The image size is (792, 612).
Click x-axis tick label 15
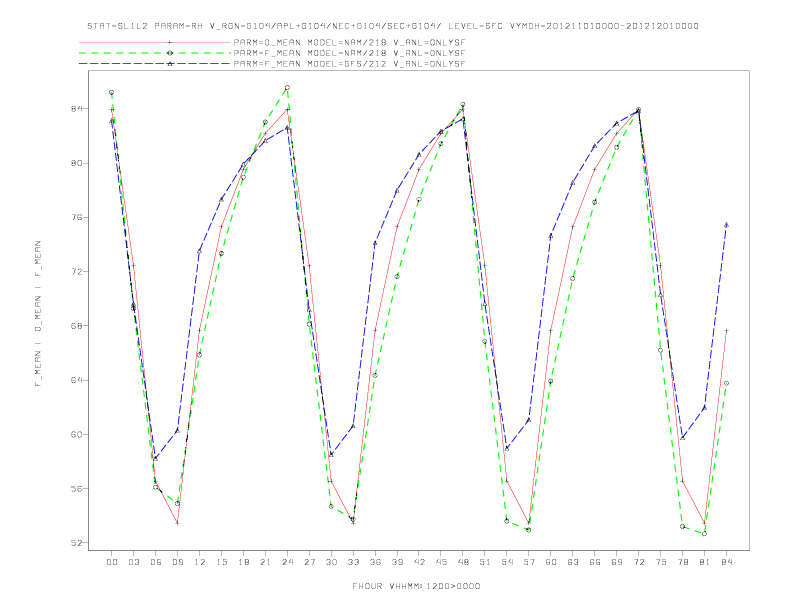(x=221, y=562)
